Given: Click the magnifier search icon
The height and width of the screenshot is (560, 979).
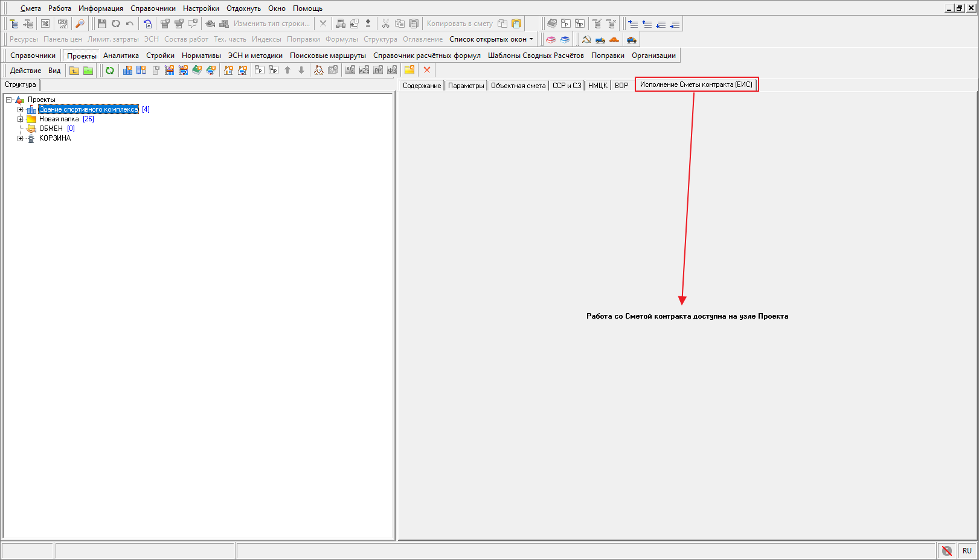Looking at the screenshot, I should tap(80, 24).
